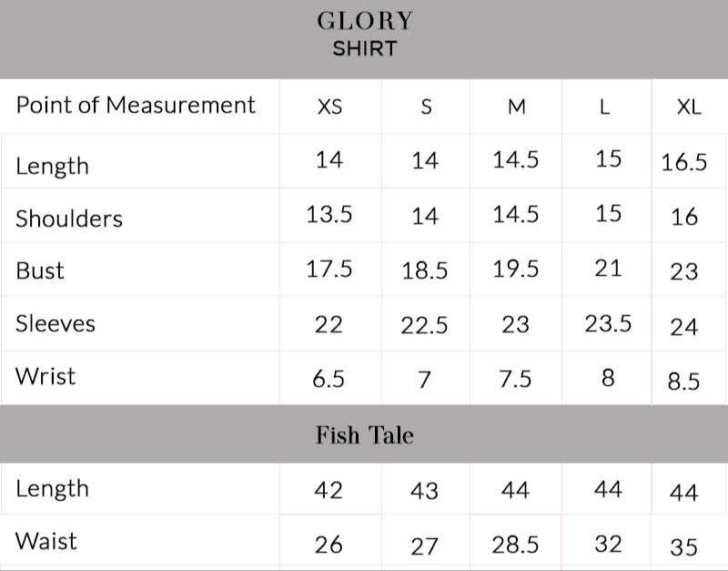Click the Fish Tale section heading
Viewport: 728px width, 571px height.
pos(364,435)
